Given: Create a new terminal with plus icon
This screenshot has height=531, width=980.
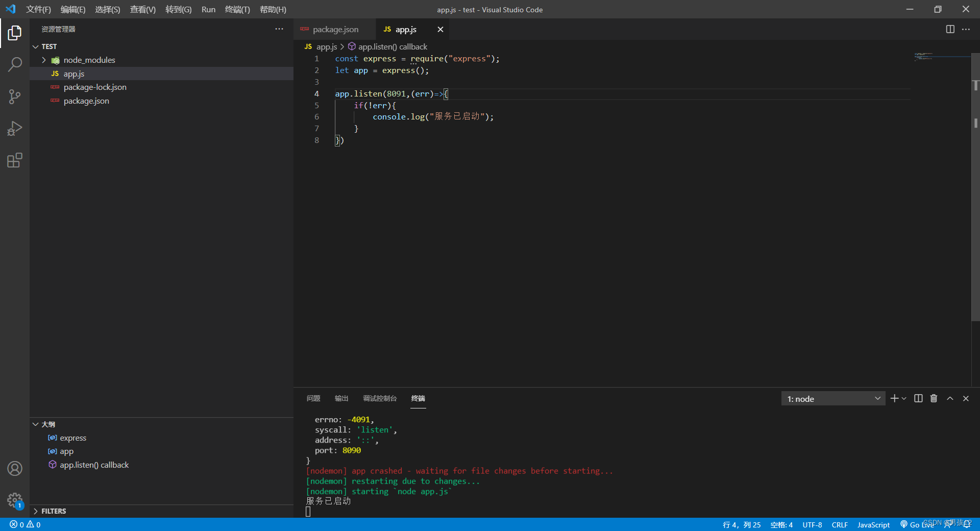Looking at the screenshot, I should point(894,398).
